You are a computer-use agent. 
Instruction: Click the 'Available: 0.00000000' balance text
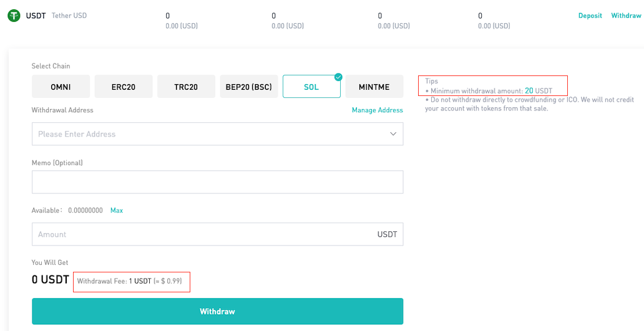67,211
